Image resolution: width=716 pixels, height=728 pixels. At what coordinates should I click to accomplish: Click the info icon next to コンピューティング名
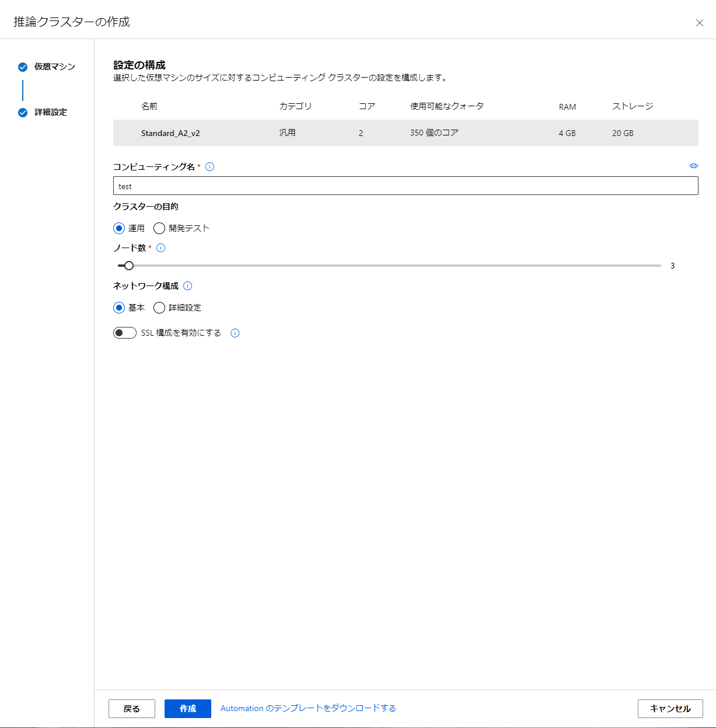coord(210,167)
